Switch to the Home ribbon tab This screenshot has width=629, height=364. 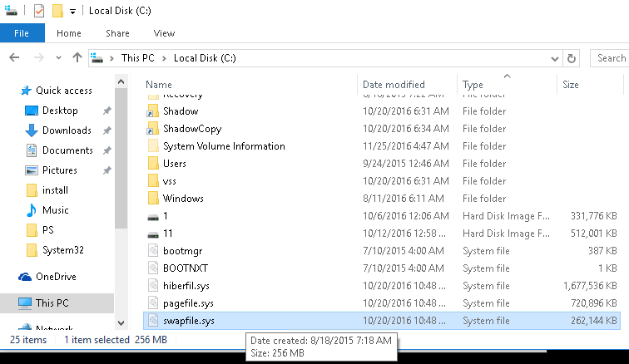pos(68,33)
